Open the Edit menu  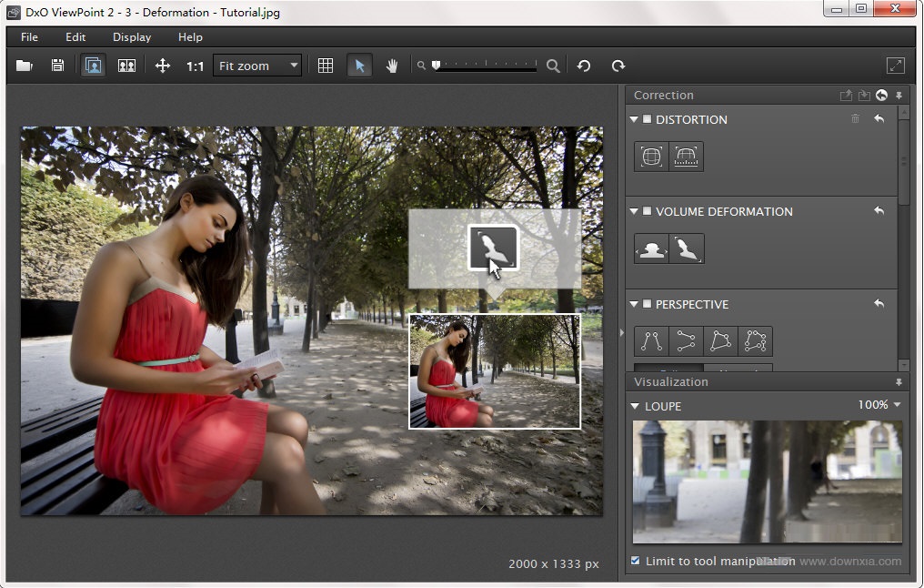75,37
